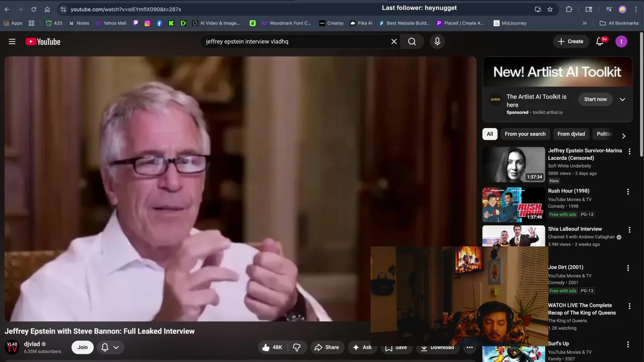Viewport: 644px width, 362px height.
Task: Open options menu for Shia LaBeouf Interview
Action: click(629, 230)
